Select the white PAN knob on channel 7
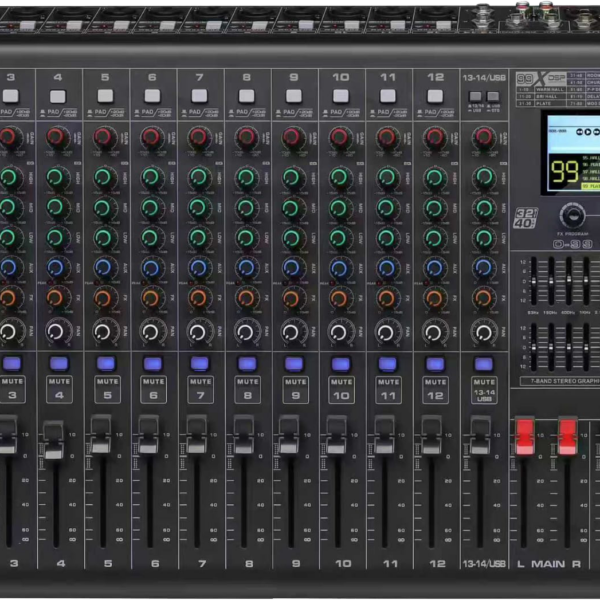This screenshot has width=600, height=600. pyautogui.click(x=198, y=331)
